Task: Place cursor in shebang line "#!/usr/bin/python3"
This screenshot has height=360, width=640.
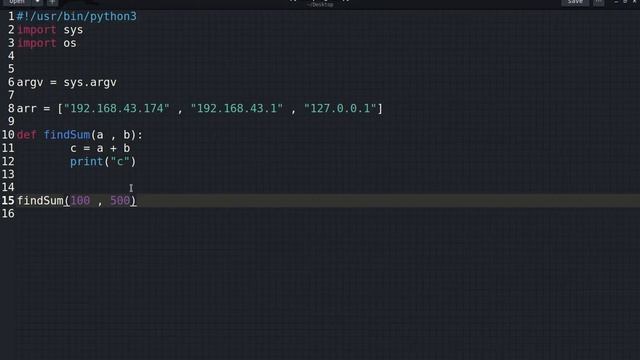Action: click(x=77, y=17)
